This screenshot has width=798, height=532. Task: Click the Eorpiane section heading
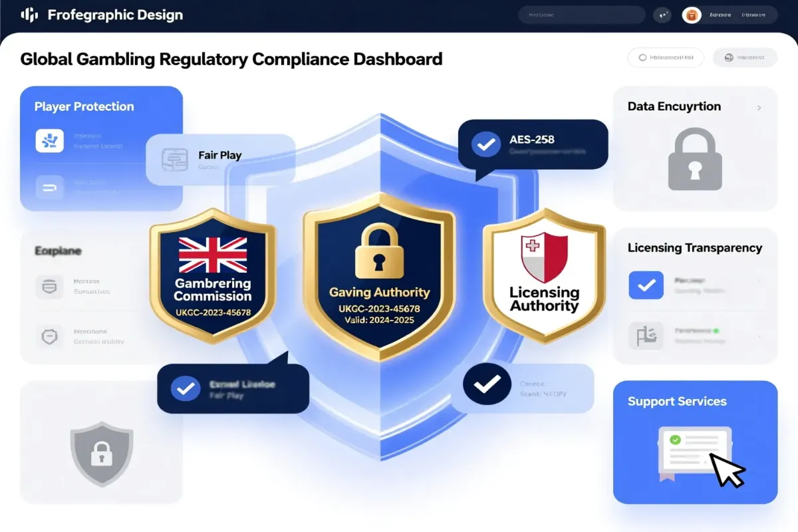pos(57,251)
